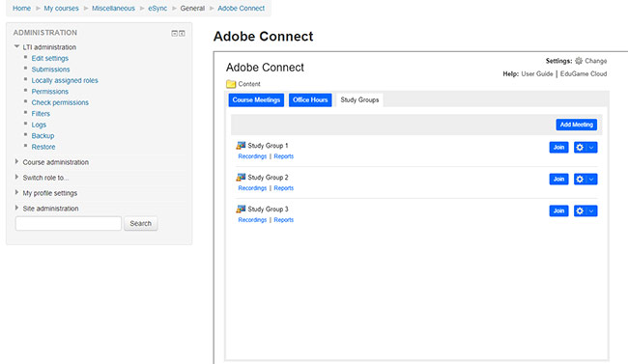Switch to the Course Meetings tab
The width and height of the screenshot is (628, 364).
coord(256,100)
